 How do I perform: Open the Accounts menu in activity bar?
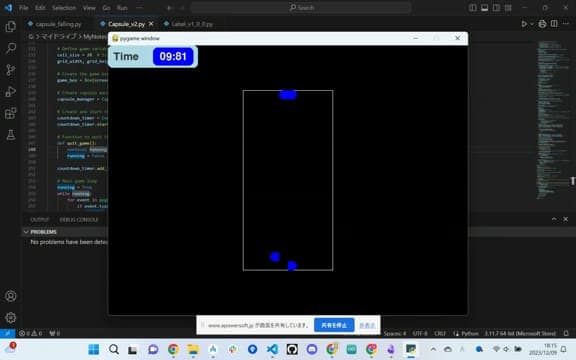click(11, 296)
